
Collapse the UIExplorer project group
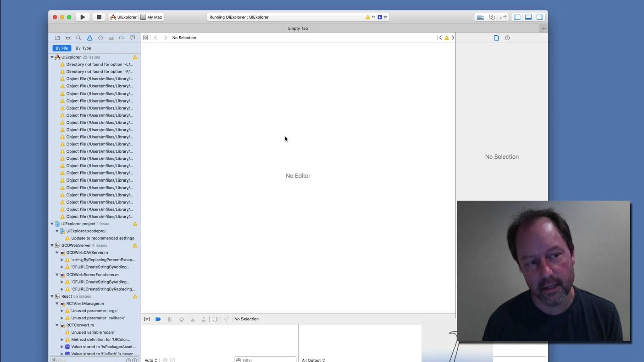[52, 224]
